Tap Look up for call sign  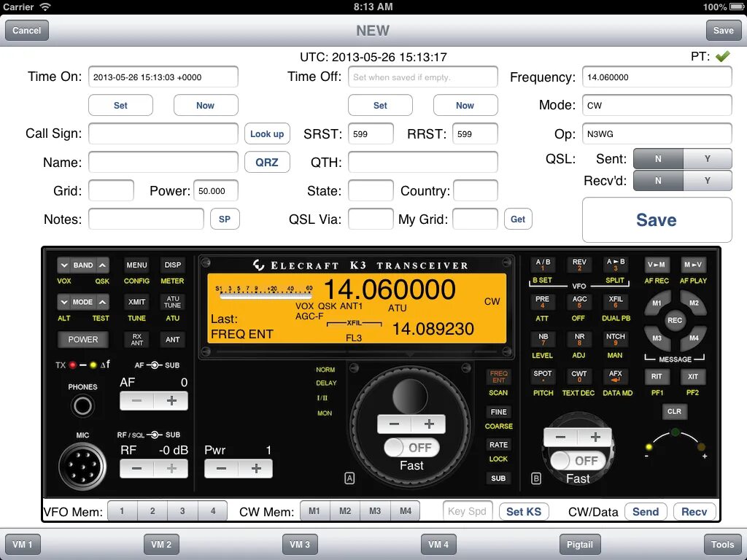tap(267, 134)
